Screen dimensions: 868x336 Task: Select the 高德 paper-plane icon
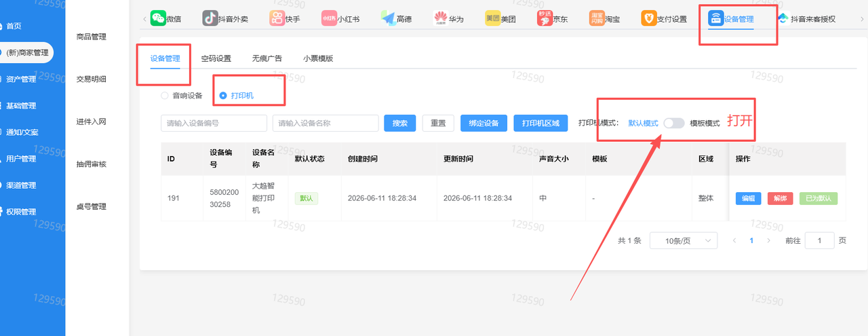click(x=388, y=18)
